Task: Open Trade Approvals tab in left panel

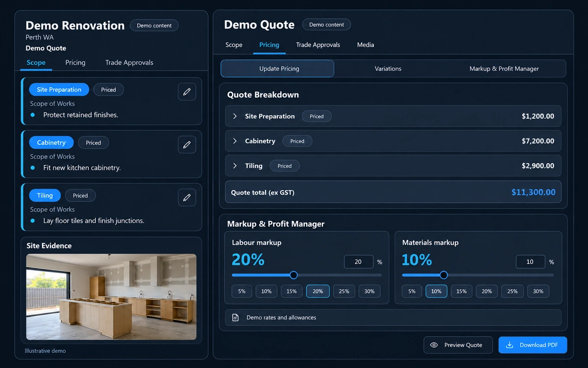Action: (x=129, y=63)
